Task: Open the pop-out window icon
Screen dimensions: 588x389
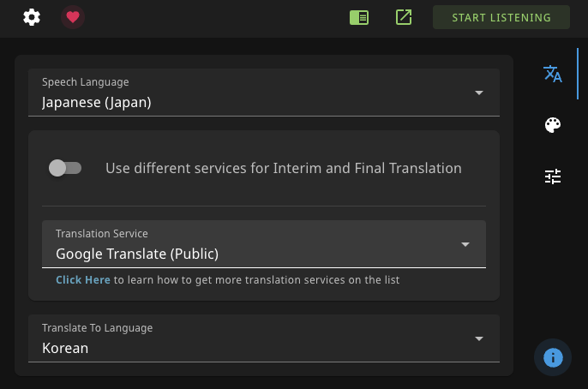Action: 404,18
